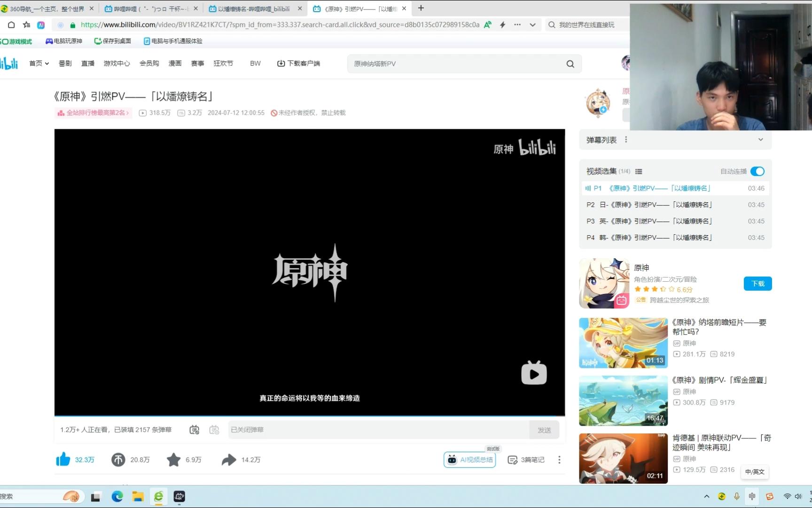Open the 狂欢节 nav item
Viewport: 812px width, 508px height.
[223, 63]
